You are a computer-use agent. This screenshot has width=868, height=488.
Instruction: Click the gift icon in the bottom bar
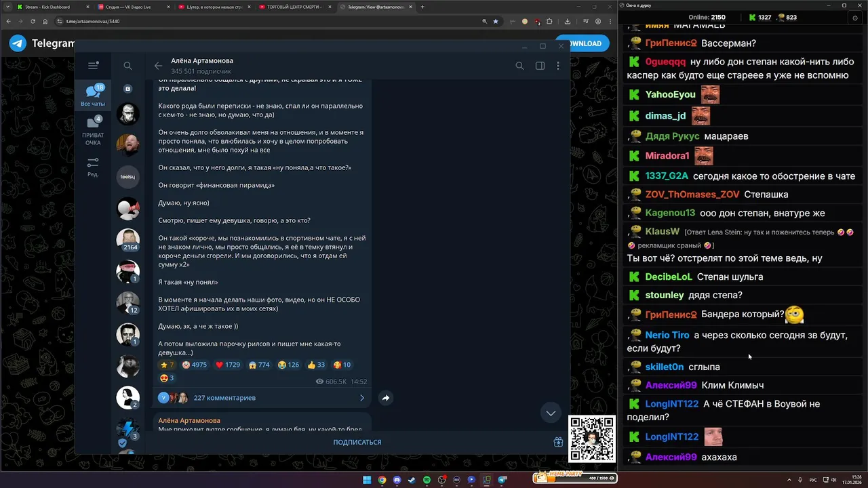[558, 442]
